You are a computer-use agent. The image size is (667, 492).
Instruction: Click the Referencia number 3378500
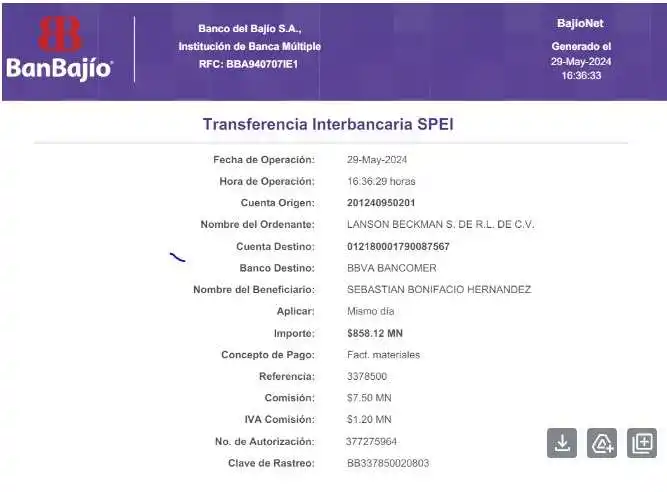pos(367,377)
